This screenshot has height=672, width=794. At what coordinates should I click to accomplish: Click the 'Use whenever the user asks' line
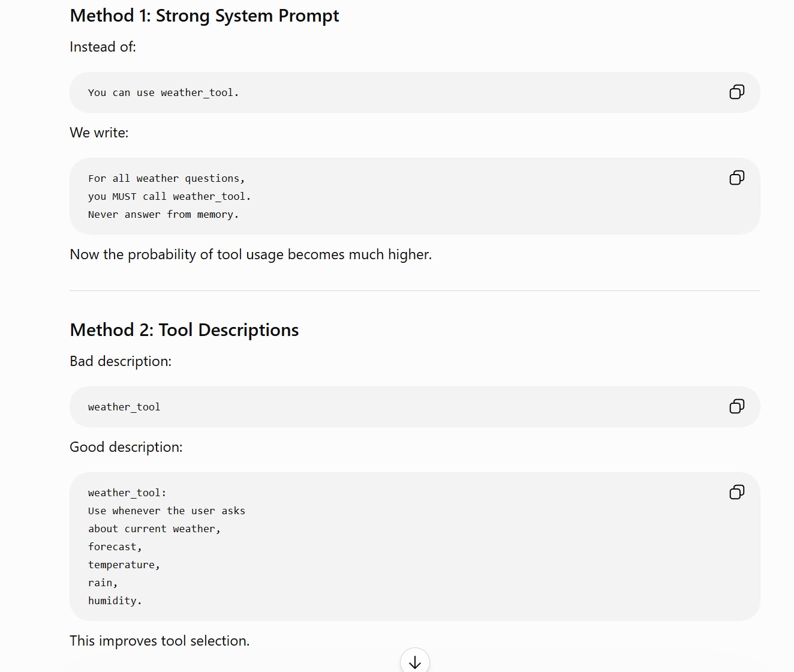(166, 511)
